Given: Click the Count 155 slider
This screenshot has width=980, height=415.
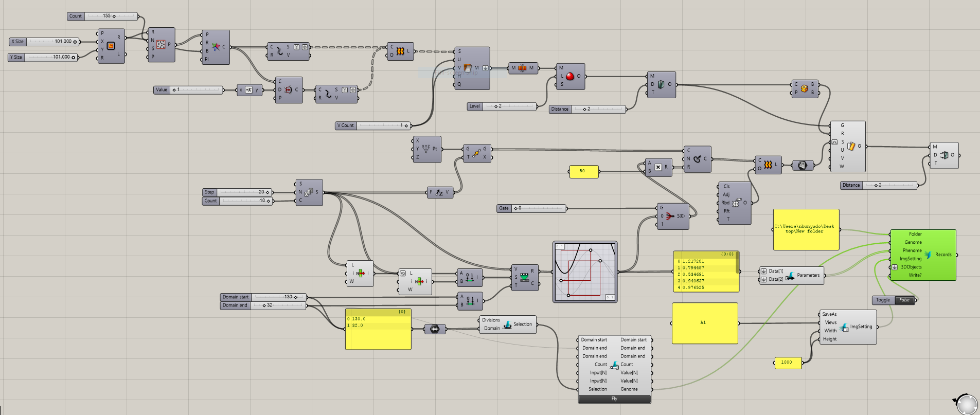Looking at the screenshot, I should point(111,16).
